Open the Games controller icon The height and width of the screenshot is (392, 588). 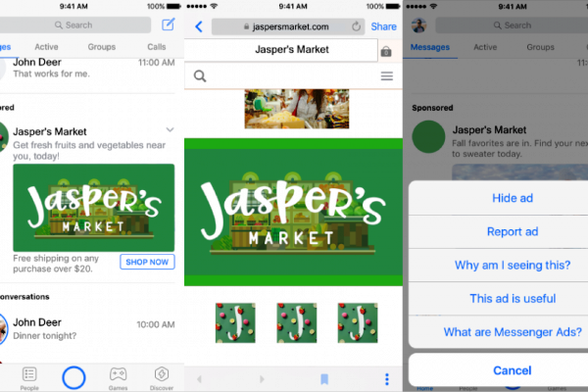coord(118,374)
